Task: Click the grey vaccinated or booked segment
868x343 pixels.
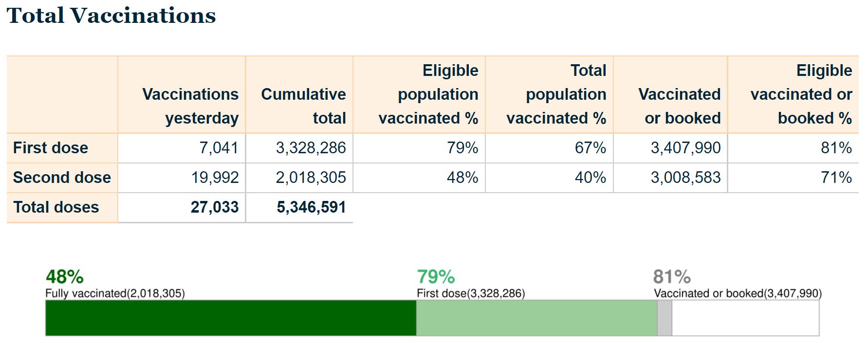Action: 665,318
